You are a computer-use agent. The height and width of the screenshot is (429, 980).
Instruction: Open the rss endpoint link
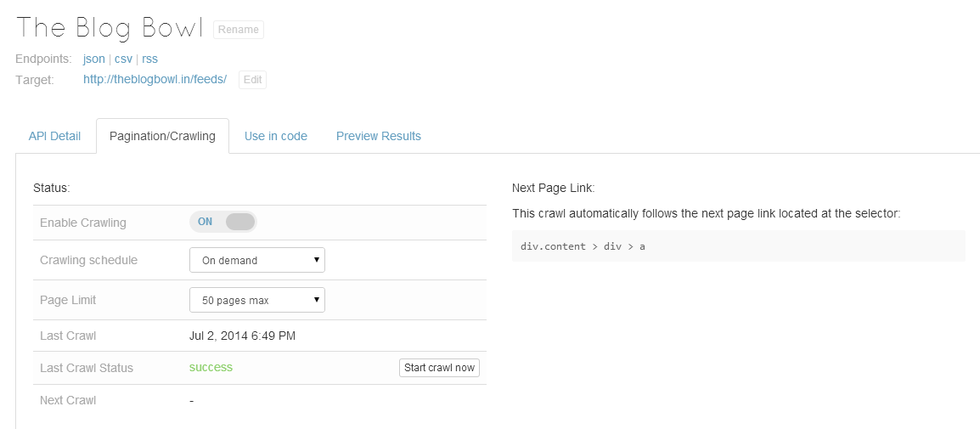pos(149,59)
